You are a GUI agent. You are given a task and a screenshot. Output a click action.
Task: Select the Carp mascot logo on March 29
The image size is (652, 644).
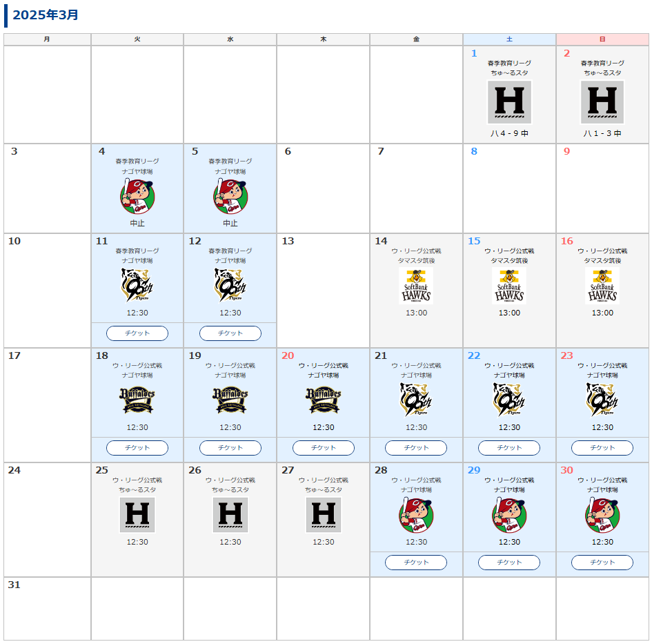(509, 516)
